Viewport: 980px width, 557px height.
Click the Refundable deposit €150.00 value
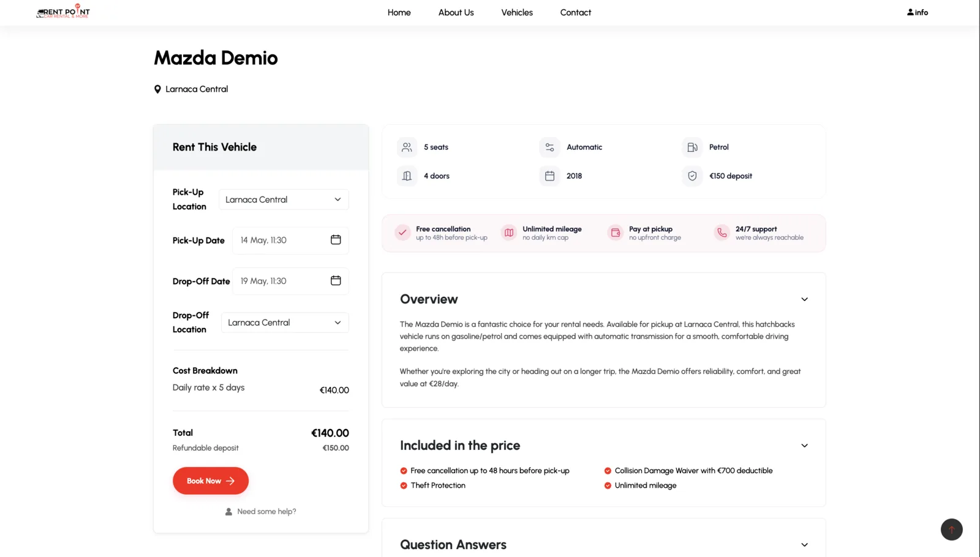pos(336,448)
